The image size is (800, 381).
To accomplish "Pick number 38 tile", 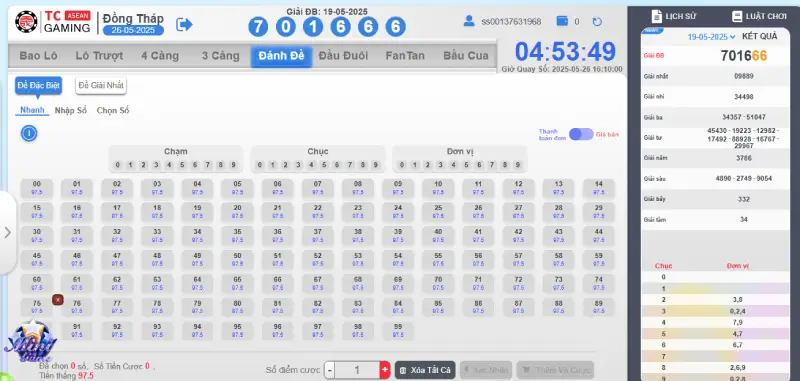I will [358, 236].
